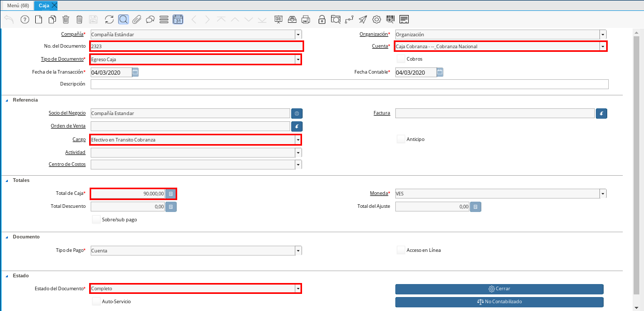Open calculator for Total Descuento
The image size is (644, 311).
[170, 206]
